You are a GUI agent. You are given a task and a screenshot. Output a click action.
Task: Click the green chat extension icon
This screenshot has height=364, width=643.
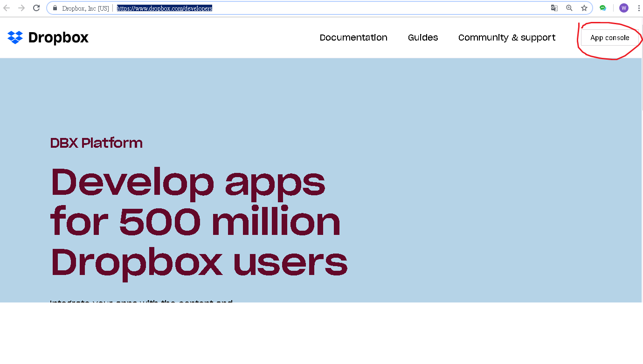coord(603,8)
